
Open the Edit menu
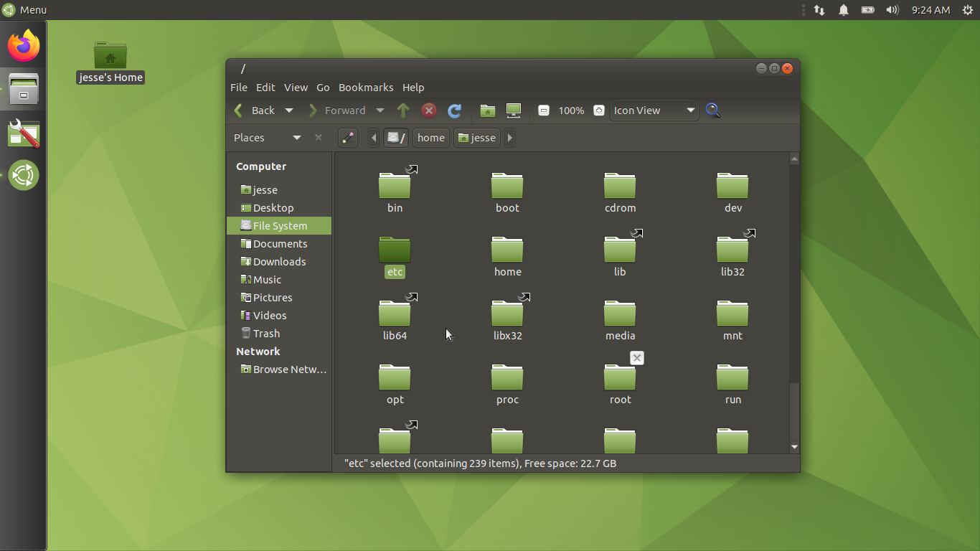click(265, 88)
